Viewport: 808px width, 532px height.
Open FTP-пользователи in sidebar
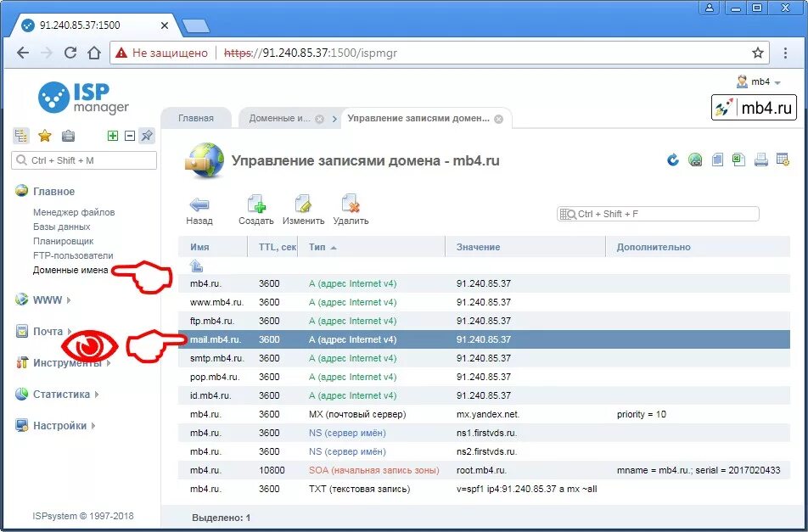(73, 255)
